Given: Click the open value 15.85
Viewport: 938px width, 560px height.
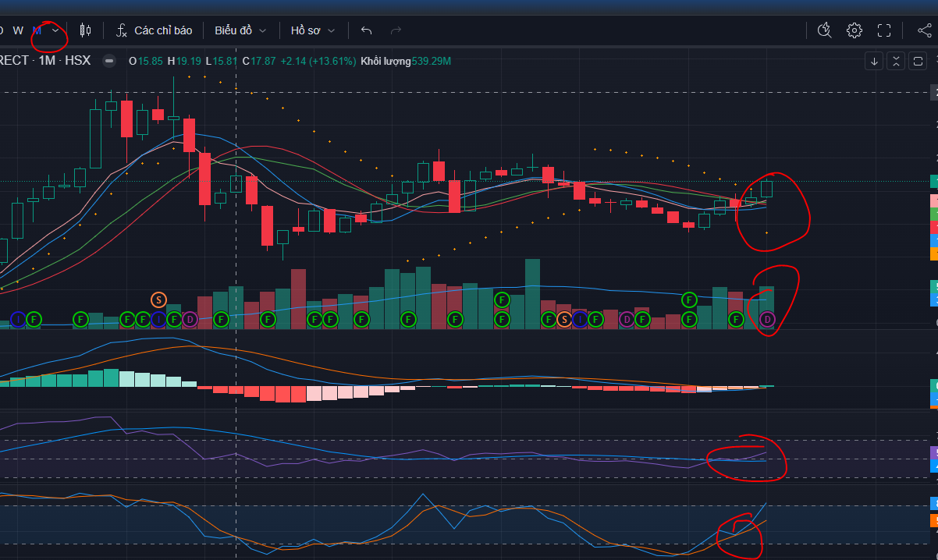Looking at the screenshot, I should coord(151,61).
